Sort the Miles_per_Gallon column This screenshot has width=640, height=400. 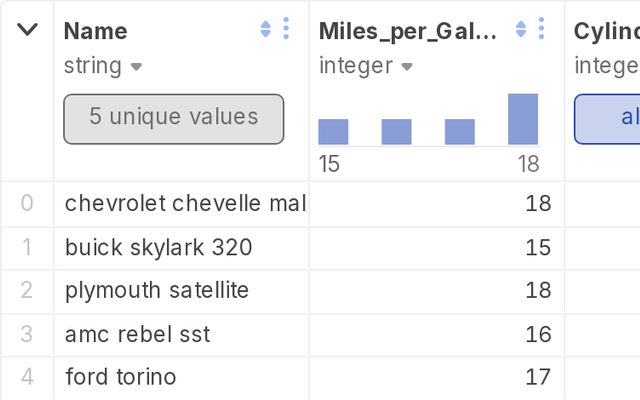(521, 30)
